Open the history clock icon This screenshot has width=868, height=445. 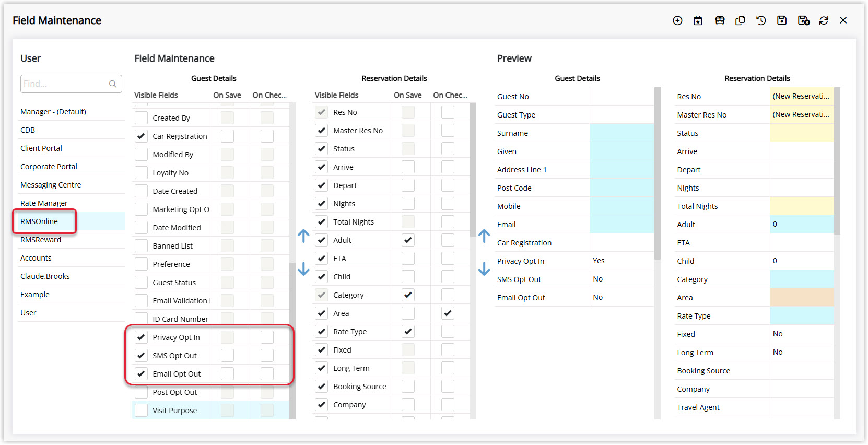pos(761,20)
